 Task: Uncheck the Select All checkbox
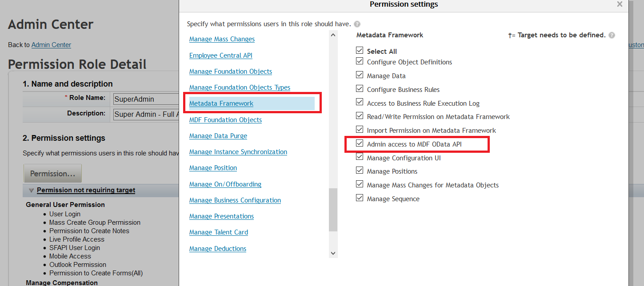pyautogui.click(x=360, y=51)
